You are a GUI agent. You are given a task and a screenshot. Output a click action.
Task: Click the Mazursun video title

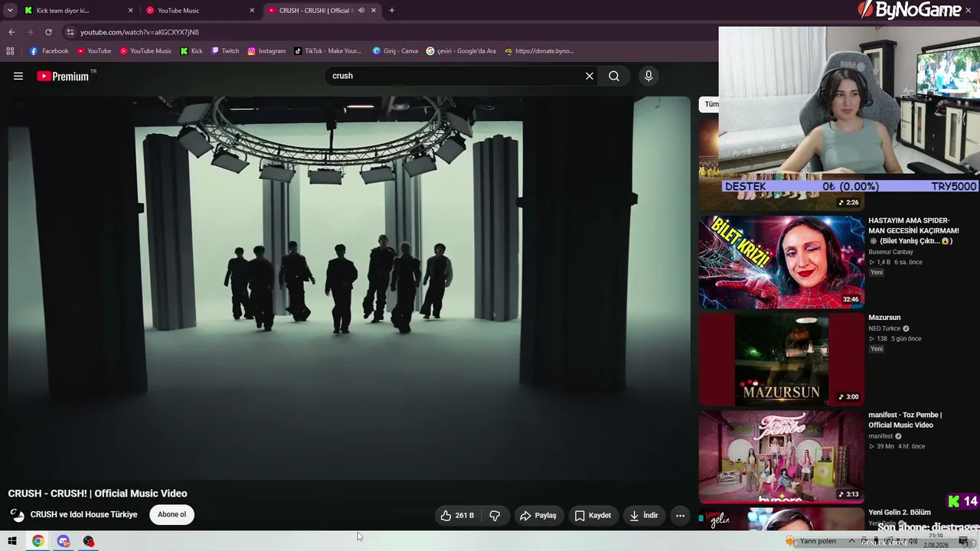[x=884, y=318]
